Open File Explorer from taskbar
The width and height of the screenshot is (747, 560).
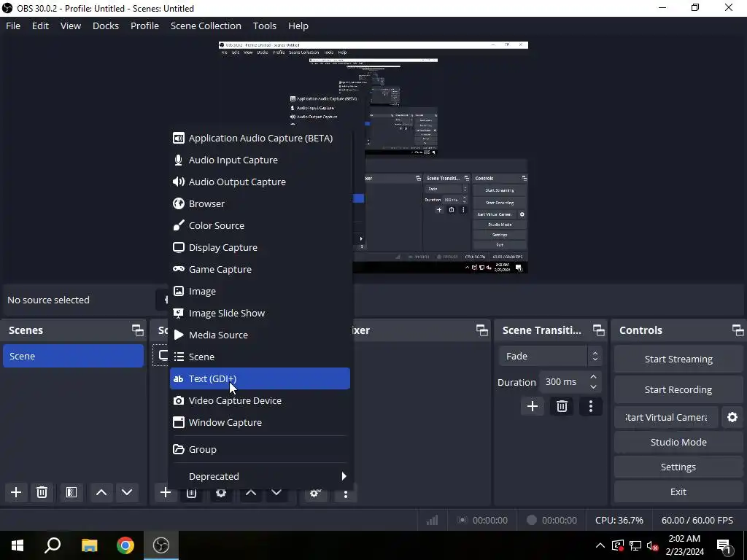tap(89, 545)
